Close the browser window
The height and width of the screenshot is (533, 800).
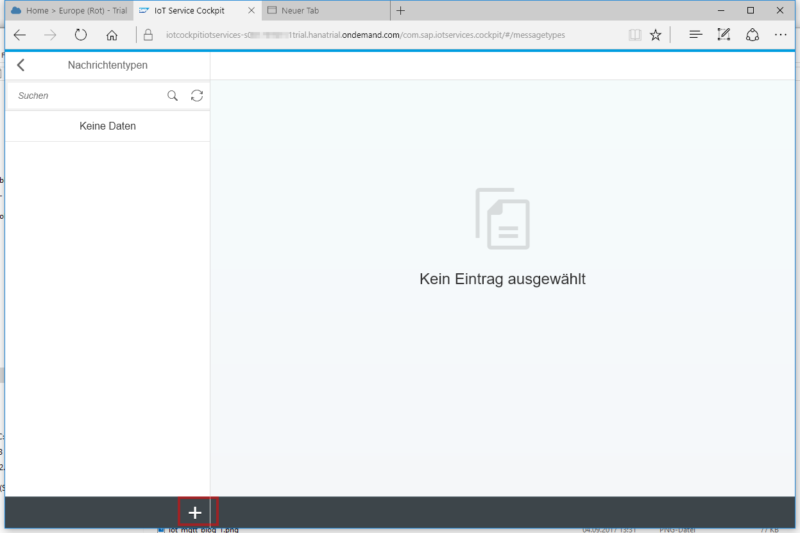[x=780, y=10]
